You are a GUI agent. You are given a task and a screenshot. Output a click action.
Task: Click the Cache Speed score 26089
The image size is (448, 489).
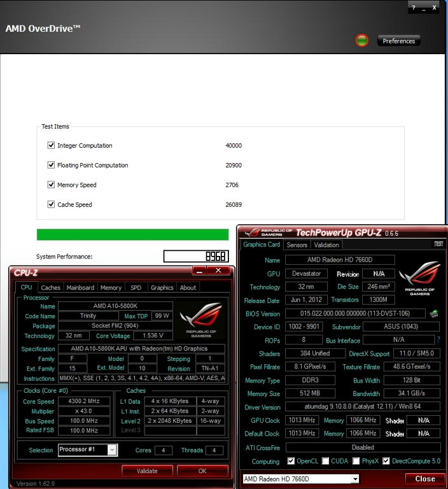234,204
